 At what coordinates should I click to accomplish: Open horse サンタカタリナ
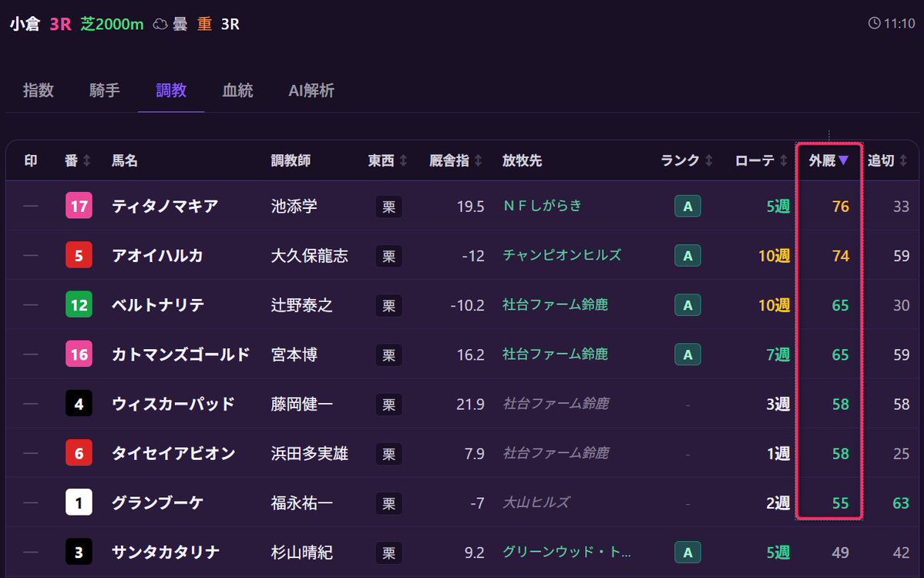coord(166,553)
